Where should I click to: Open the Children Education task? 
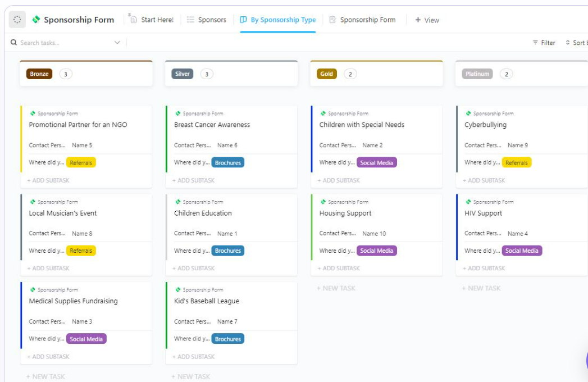(x=203, y=213)
